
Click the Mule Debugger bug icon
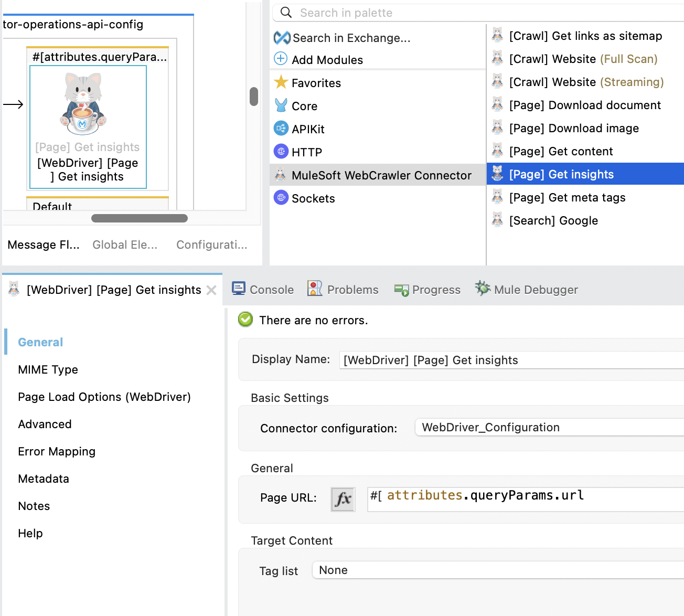point(483,288)
